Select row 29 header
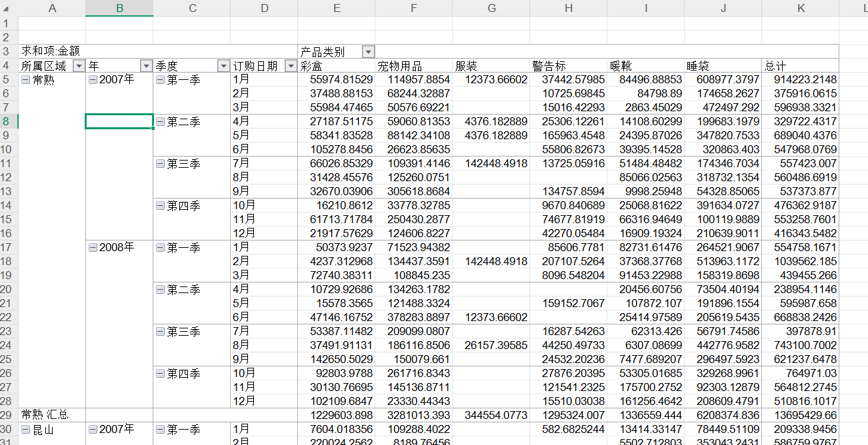Screen dimensions: 868x445 coord(9,415)
